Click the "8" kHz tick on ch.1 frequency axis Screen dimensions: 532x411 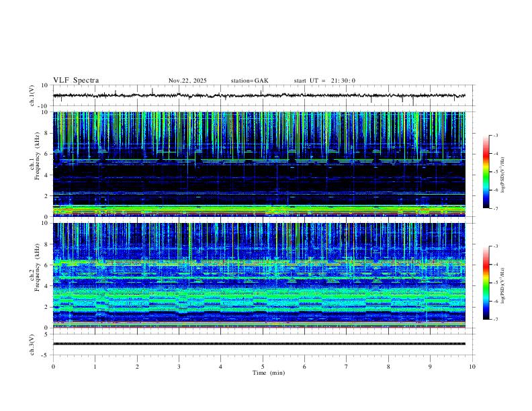click(46, 133)
